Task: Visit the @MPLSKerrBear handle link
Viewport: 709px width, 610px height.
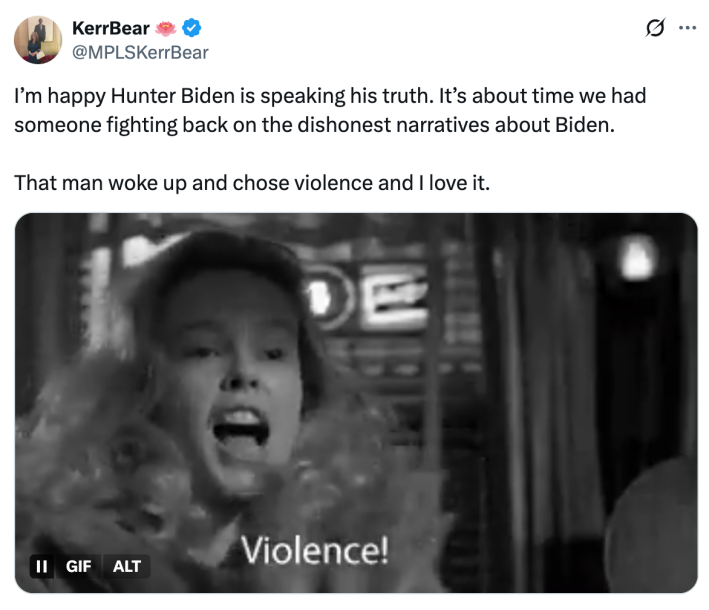Action: (141, 51)
